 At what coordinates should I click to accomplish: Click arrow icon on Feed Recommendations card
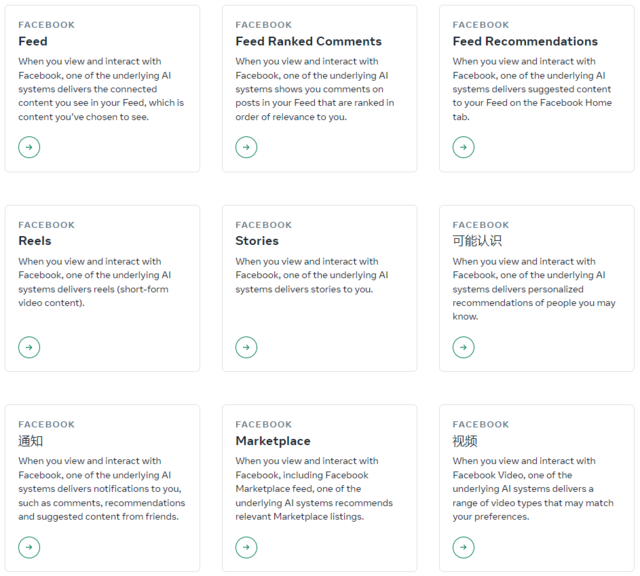coord(463,147)
